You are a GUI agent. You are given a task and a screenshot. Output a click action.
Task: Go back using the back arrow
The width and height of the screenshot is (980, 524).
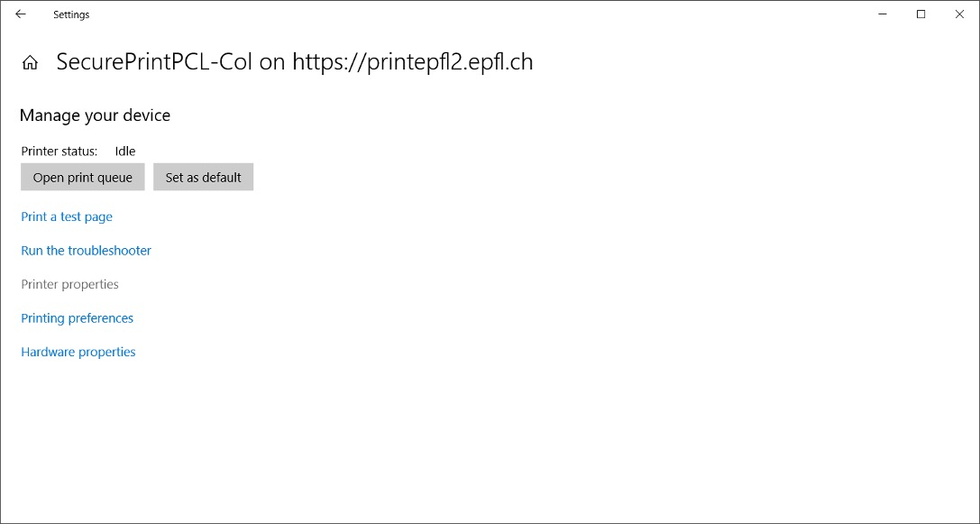tap(21, 14)
